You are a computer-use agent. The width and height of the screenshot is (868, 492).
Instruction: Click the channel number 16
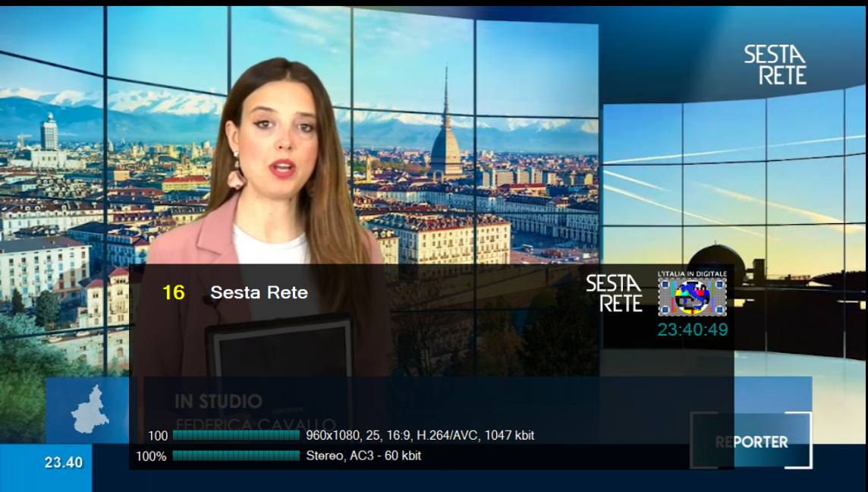(x=173, y=292)
